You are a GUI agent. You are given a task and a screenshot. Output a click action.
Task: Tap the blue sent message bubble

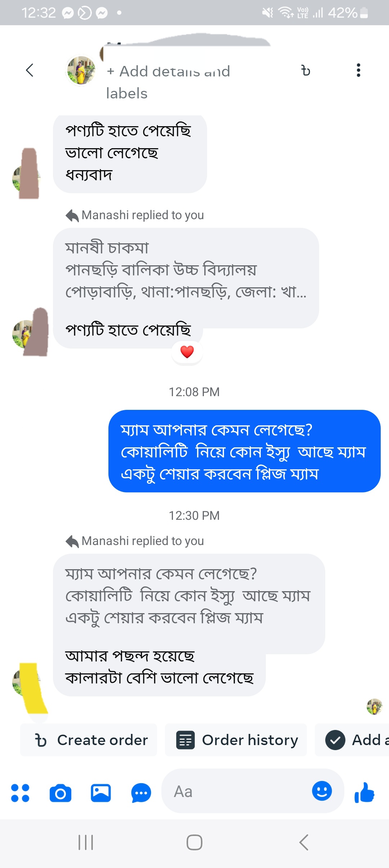pos(244,451)
